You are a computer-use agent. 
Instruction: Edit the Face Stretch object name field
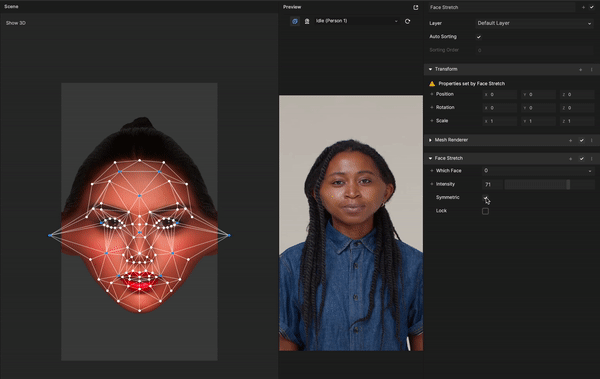click(502, 7)
